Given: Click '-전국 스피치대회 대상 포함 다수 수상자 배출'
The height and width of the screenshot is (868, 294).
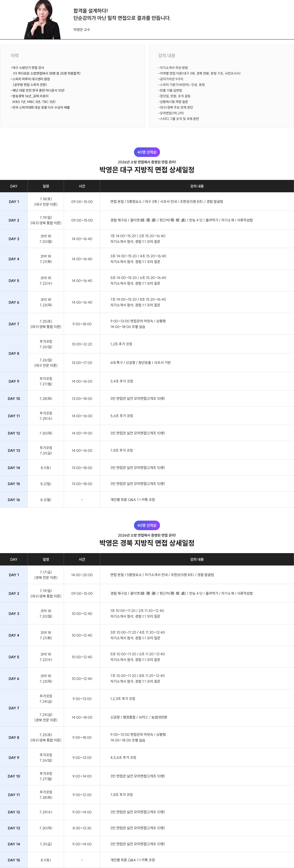Looking at the screenshot, I should (x=40, y=107).
